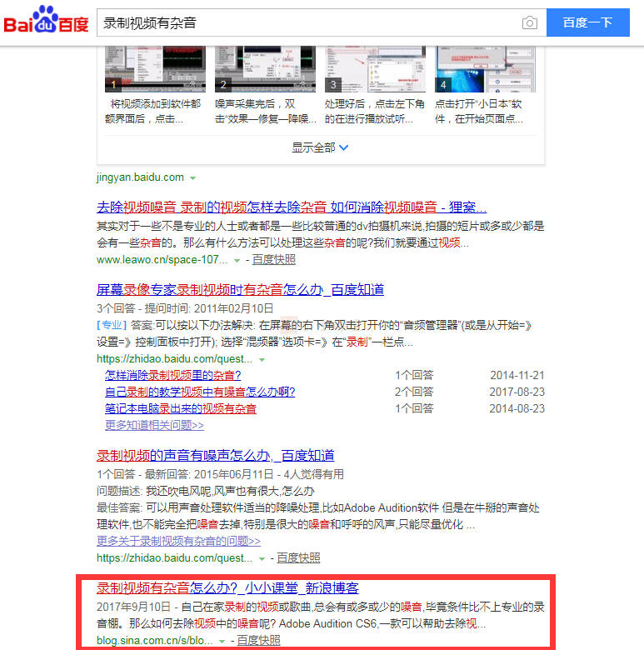This screenshot has height=650, width=644.
Task: Click step caption 噪声采集完后，双击效果
Action: 265,111
